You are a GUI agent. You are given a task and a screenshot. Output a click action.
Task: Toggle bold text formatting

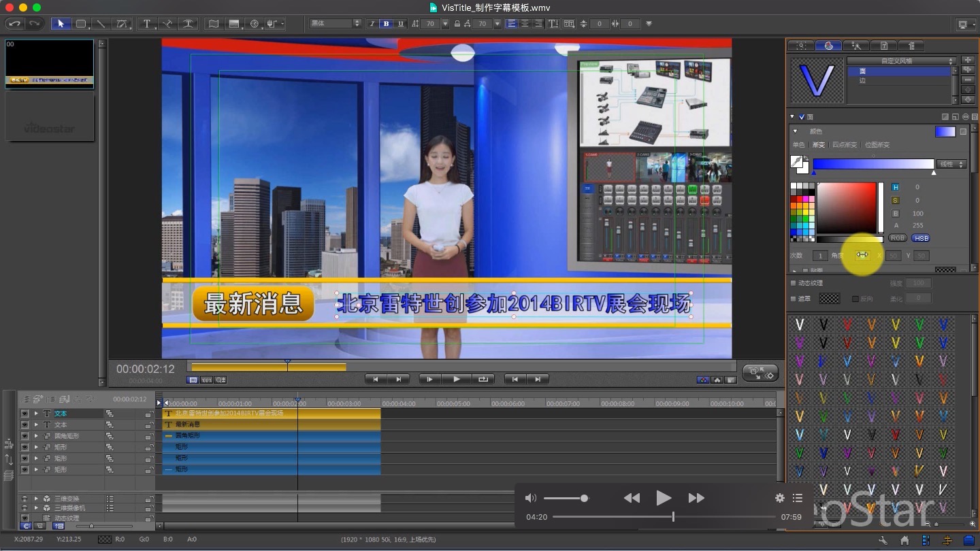click(x=387, y=24)
